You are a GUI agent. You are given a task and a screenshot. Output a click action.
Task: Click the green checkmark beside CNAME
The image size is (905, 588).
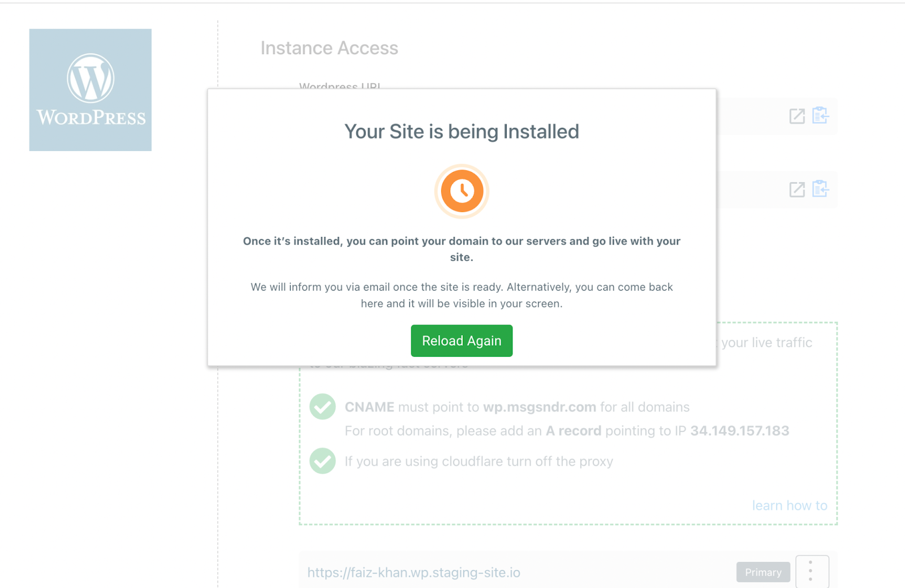[x=322, y=407]
